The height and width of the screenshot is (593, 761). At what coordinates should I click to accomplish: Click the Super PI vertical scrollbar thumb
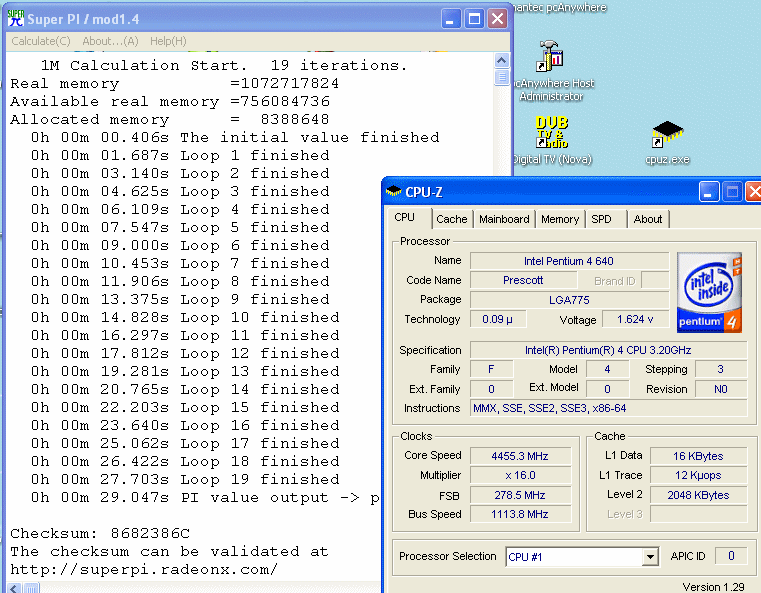point(501,77)
